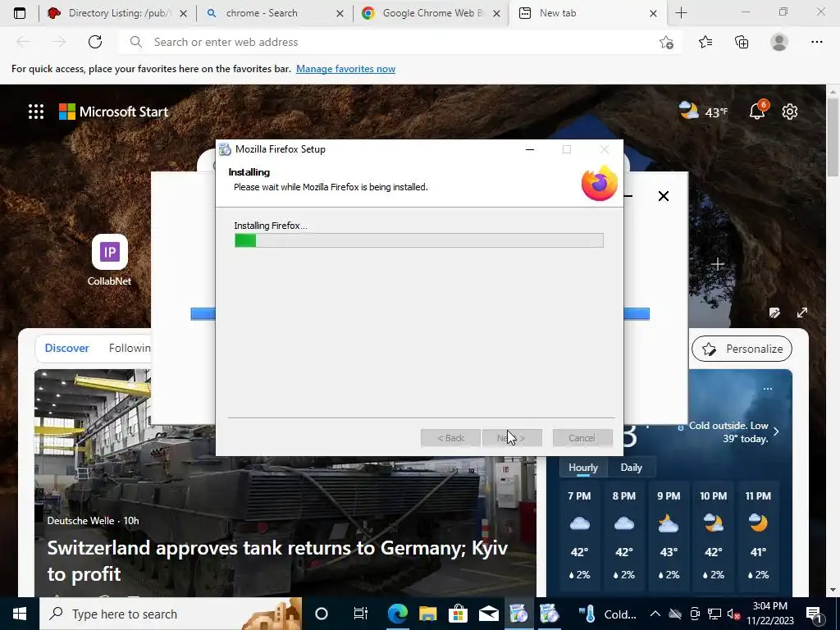
Task: Add a new quick link site
Action: pos(717,264)
